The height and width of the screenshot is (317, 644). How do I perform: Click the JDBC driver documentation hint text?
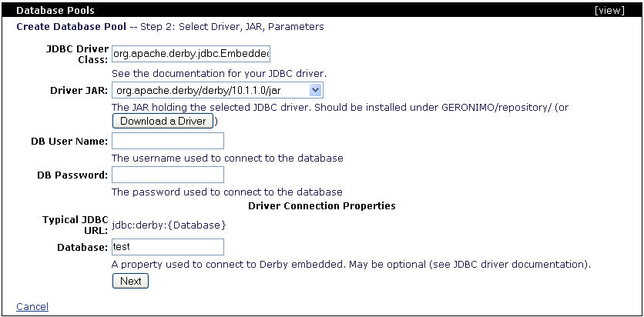pyautogui.click(x=220, y=74)
